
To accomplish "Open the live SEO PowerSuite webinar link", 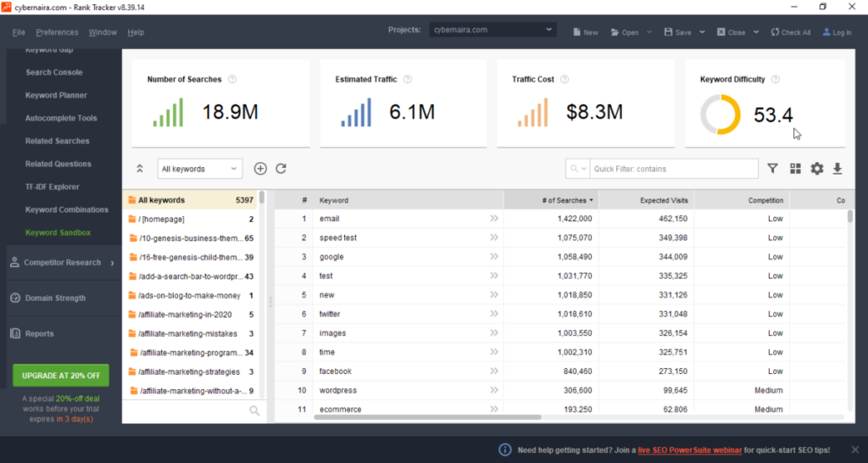I will (690, 449).
